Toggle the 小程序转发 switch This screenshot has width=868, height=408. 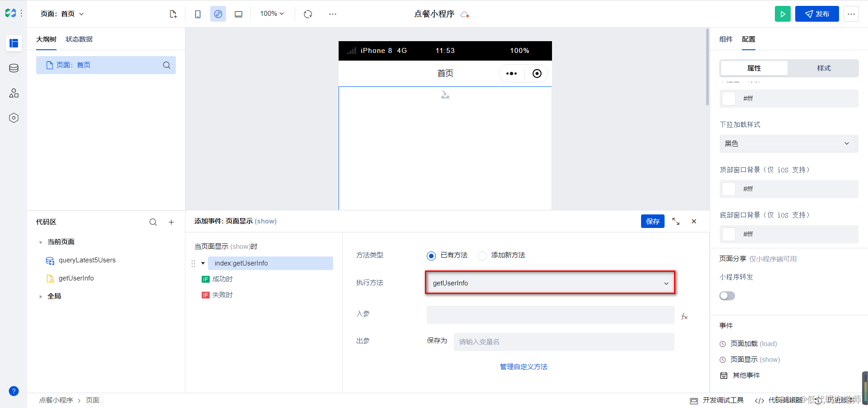point(727,296)
